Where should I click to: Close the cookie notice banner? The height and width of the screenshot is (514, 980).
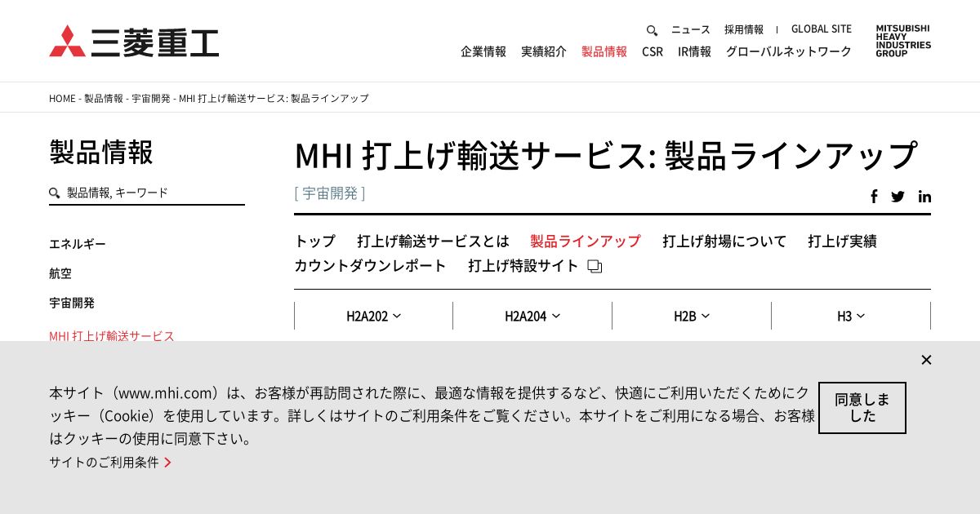(926, 360)
